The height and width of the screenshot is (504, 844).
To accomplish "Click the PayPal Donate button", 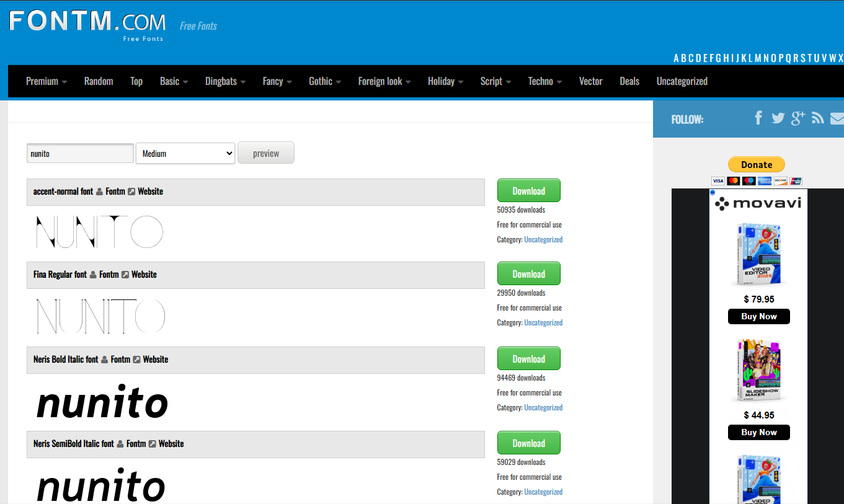I will 756,164.
